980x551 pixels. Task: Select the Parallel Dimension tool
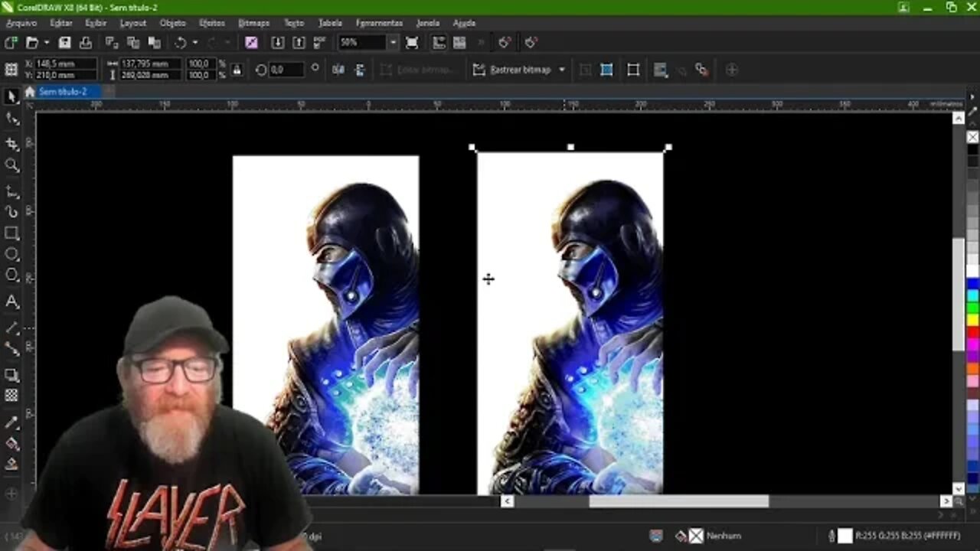click(11, 328)
